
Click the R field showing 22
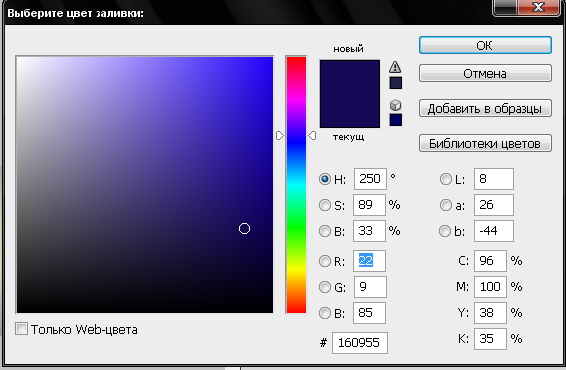(x=369, y=261)
